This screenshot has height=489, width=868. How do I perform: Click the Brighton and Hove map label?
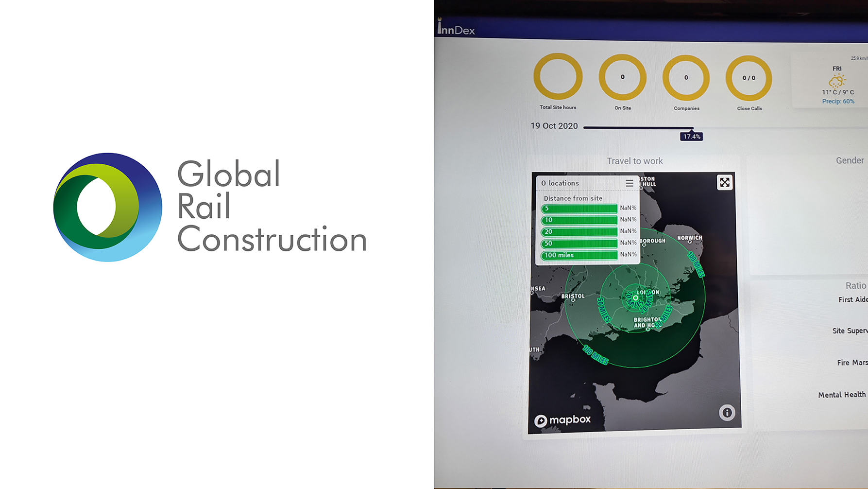pos(647,322)
